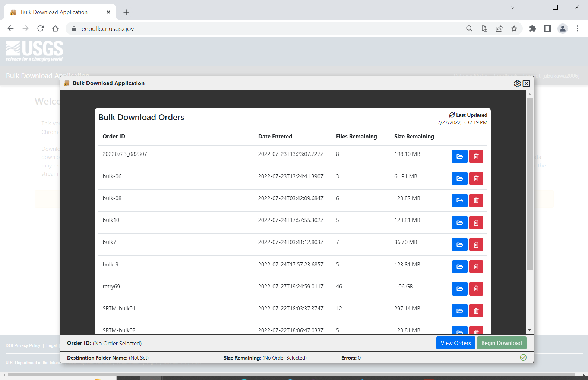This screenshot has height=380, width=588.
Task: Click the Size Remaining column header
Action: 414,137
